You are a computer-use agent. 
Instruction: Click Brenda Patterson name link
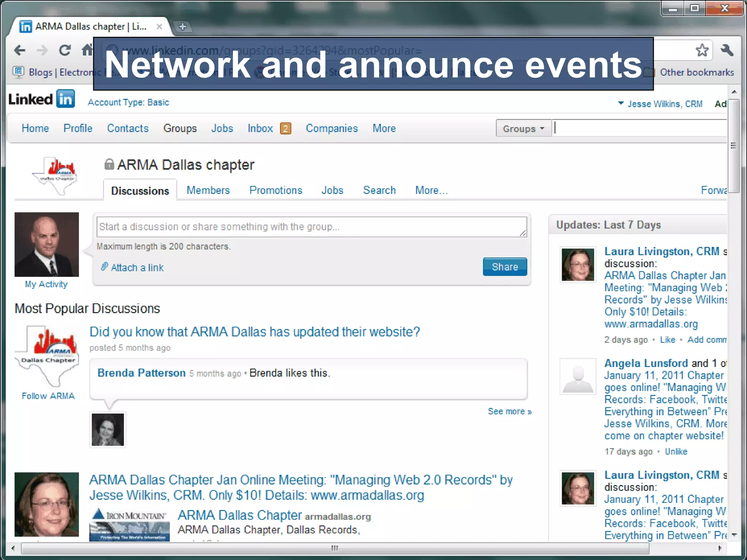[x=142, y=373]
